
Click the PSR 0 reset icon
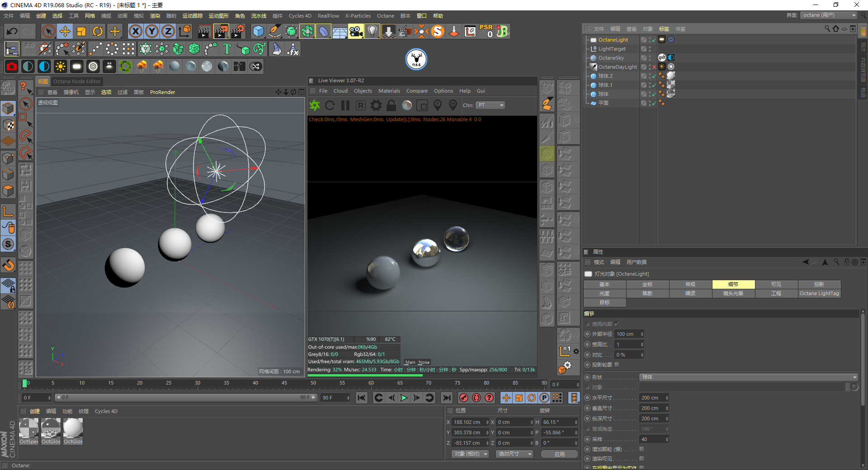[x=486, y=31]
